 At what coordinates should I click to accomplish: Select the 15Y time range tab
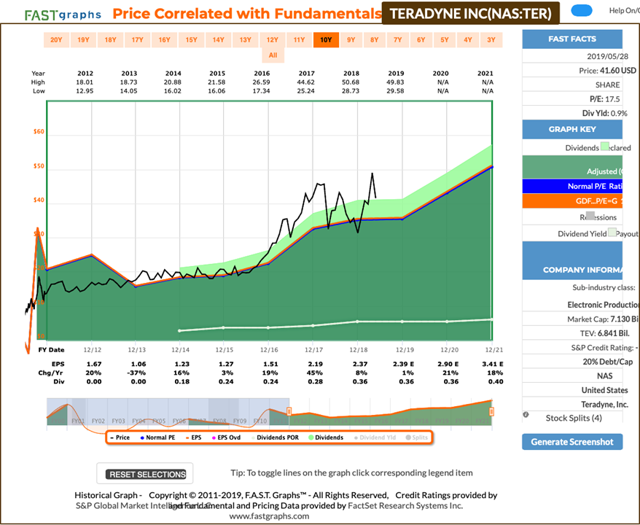click(191, 40)
